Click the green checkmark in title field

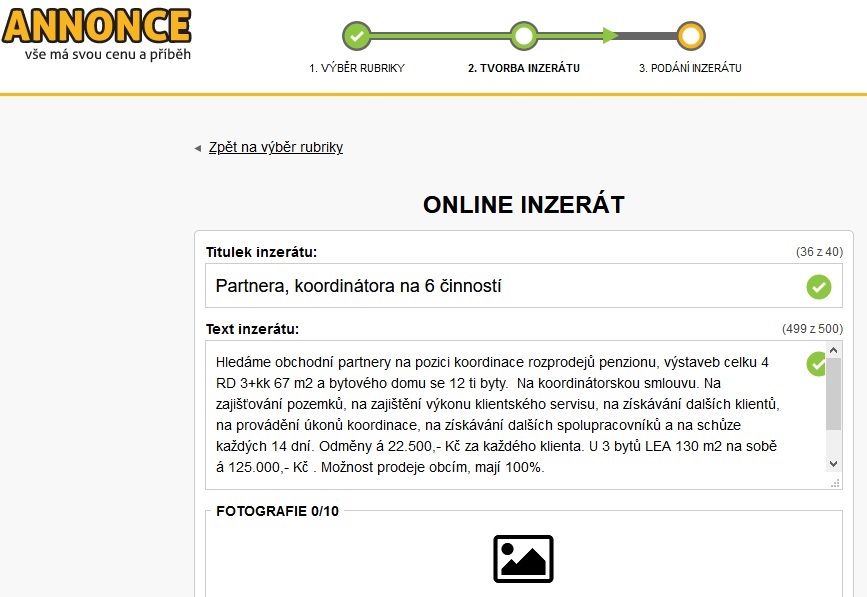pyautogui.click(x=819, y=286)
